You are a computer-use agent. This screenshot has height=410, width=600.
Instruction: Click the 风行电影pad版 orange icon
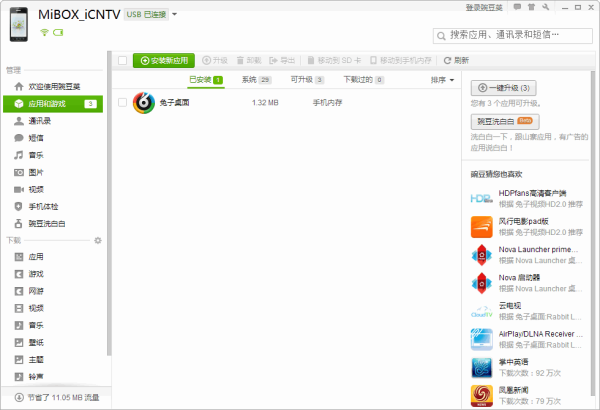pos(482,227)
